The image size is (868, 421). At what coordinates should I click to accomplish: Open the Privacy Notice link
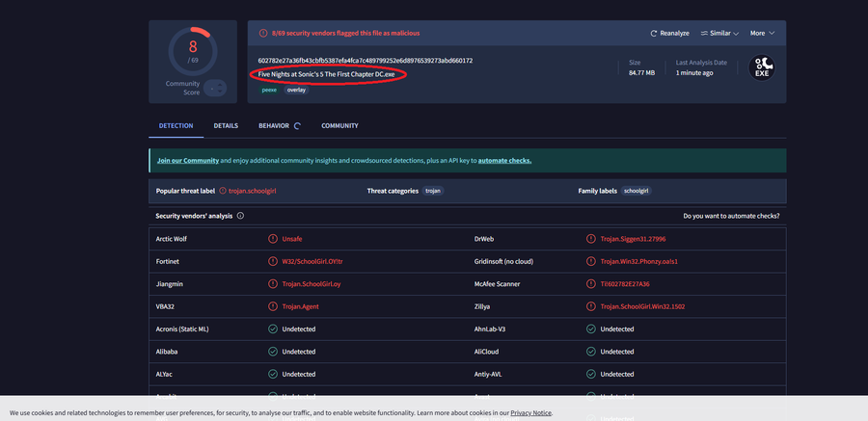530,412
